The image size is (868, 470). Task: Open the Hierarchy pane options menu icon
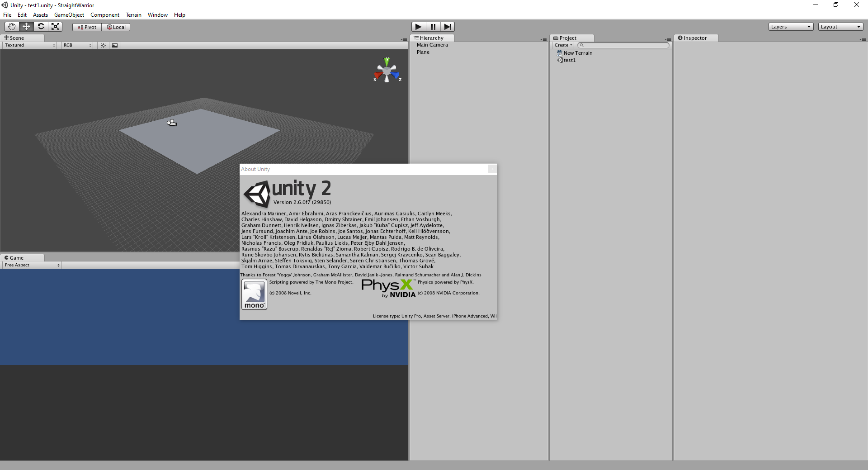(543, 39)
